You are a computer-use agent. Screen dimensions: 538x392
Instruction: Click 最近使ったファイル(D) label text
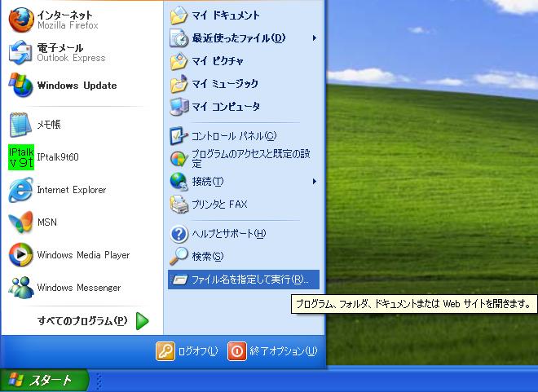point(239,38)
